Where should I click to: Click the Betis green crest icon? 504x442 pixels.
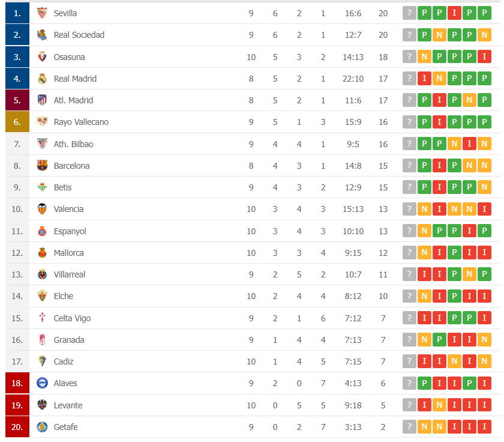click(x=42, y=187)
